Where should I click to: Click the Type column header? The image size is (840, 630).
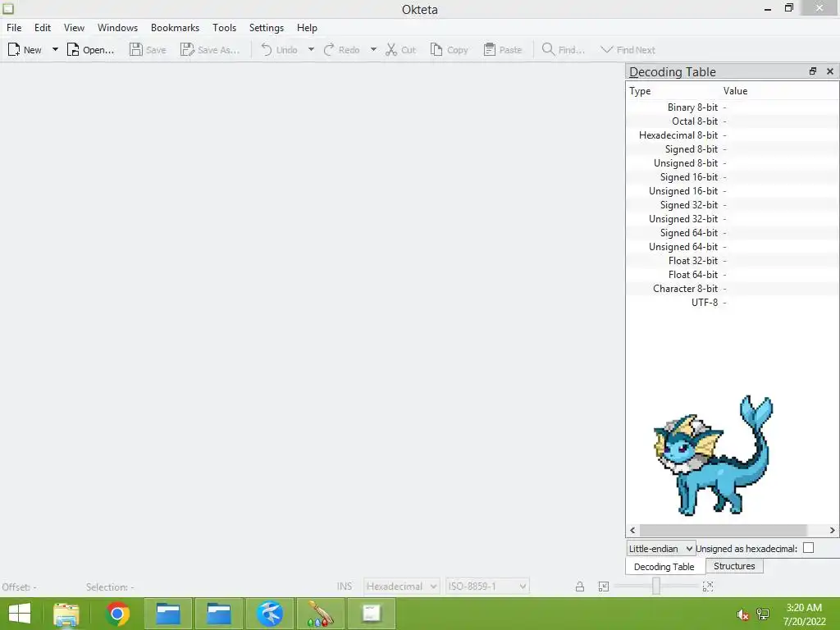click(673, 91)
